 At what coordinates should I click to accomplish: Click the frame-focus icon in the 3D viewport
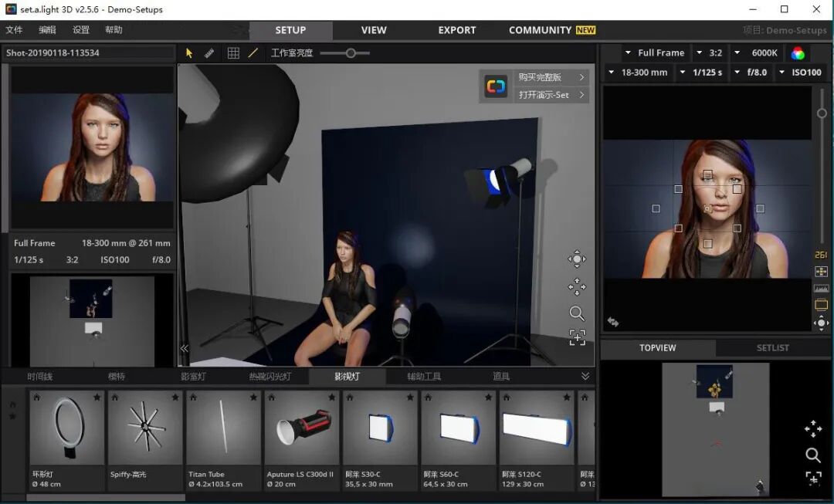click(577, 337)
